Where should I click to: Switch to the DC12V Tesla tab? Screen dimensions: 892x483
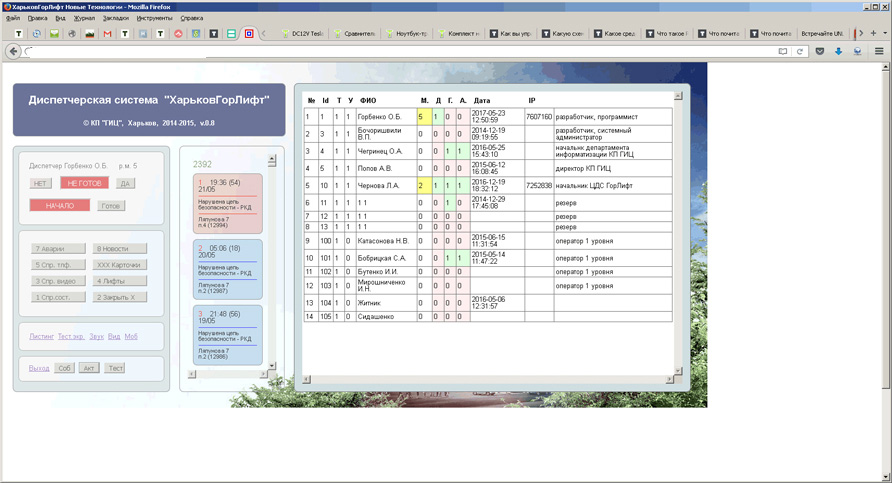(x=302, y=33)
